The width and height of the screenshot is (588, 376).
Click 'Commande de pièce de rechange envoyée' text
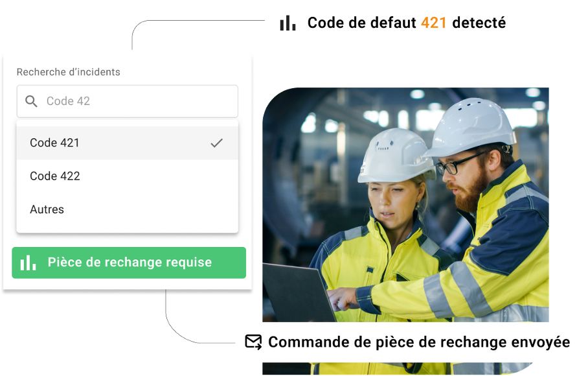(x=419, y=342)
